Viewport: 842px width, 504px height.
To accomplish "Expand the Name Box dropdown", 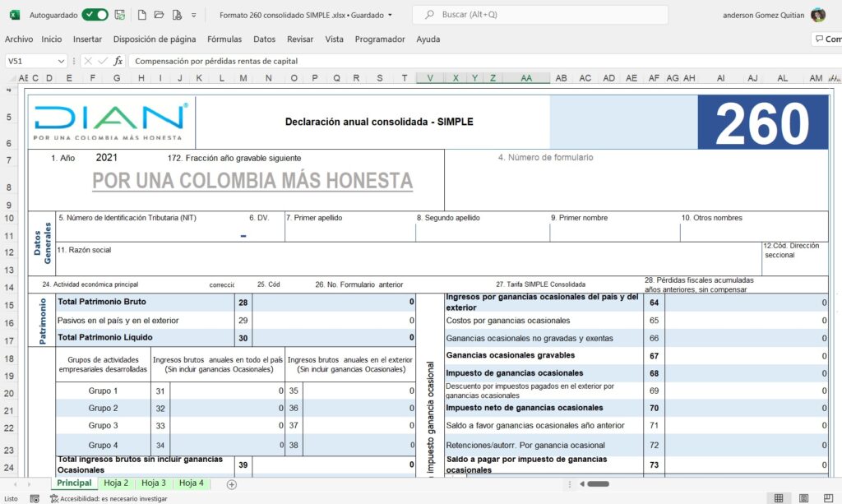I will (x=62, y=61).
